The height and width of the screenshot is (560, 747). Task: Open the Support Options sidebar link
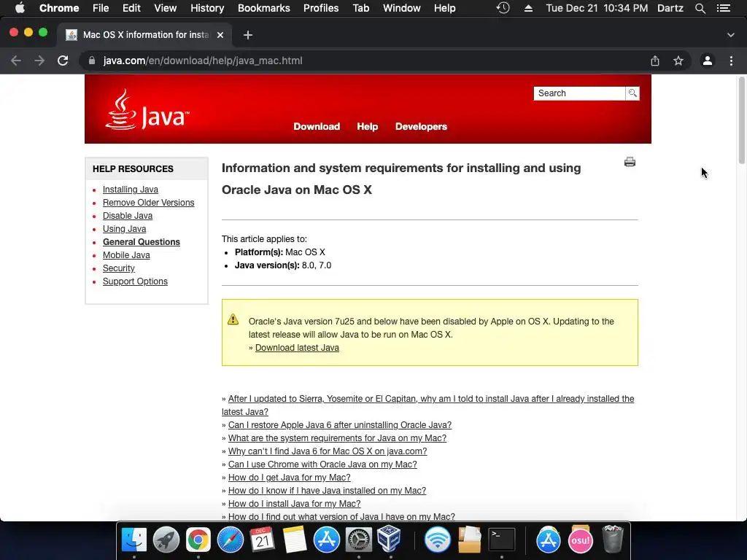135,281
